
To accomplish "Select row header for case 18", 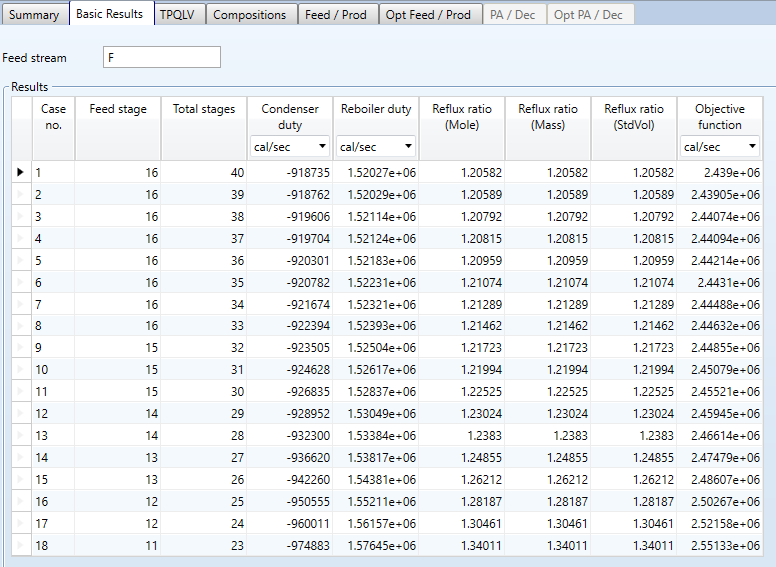I will (21, 545).
